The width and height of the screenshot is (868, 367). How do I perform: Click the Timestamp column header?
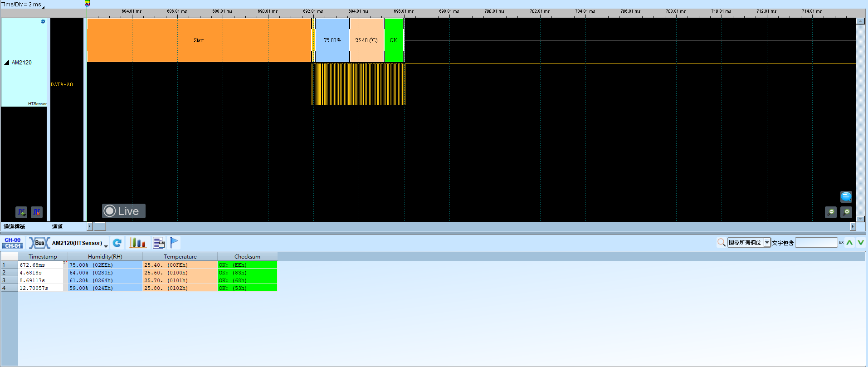(43, 257)
